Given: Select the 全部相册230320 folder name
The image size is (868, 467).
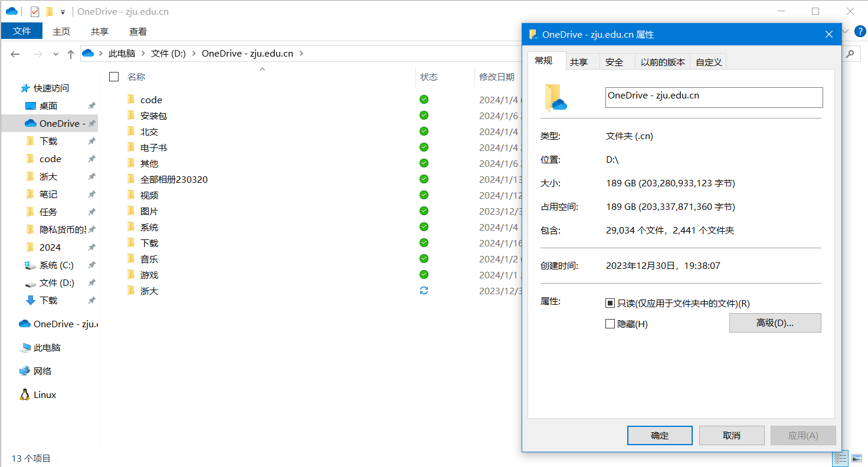Looking at the screenshot, I should coord(174,179).
